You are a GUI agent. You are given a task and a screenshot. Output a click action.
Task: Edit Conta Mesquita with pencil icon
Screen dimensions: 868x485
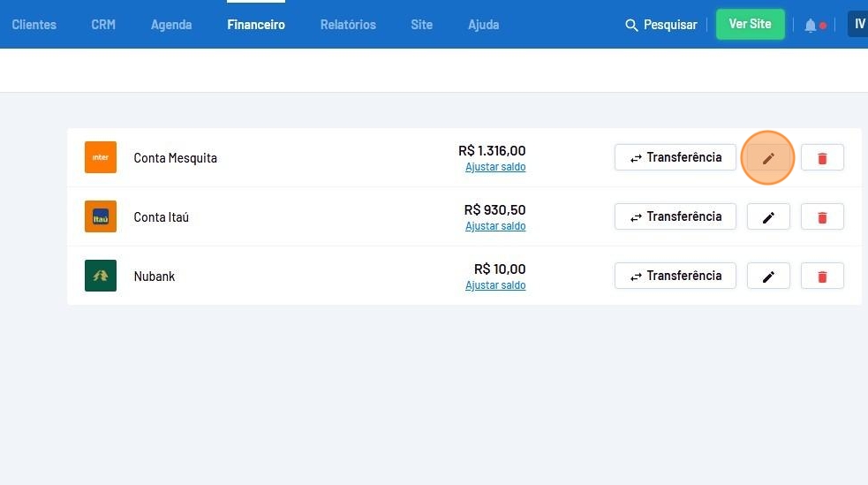pyautogui.click(x=768, y=158)
